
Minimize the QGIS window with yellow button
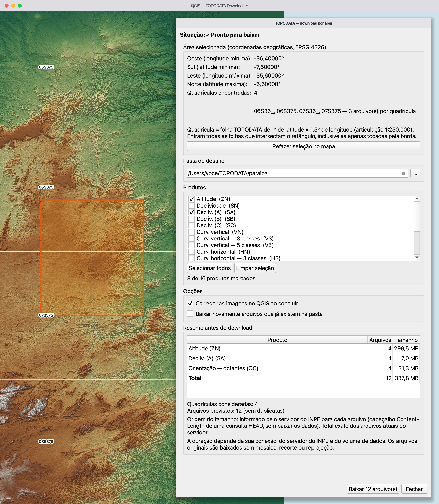(13, 6)
